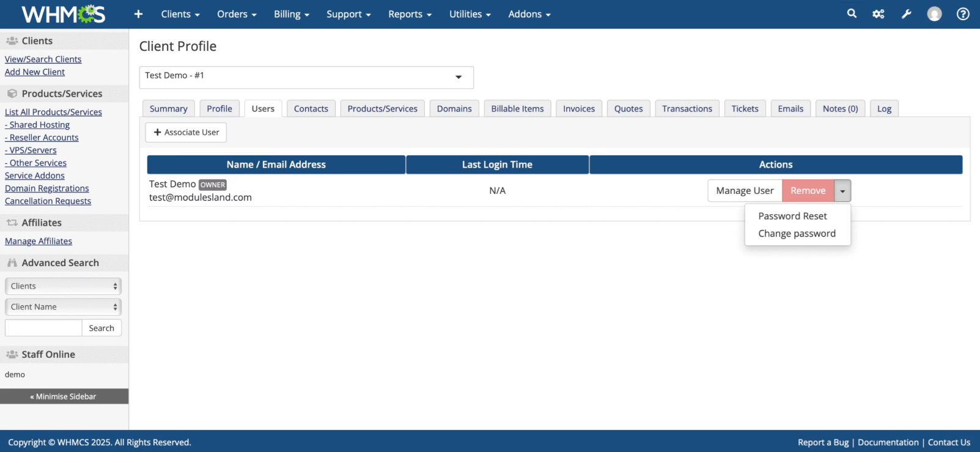Viewport: 980px width, 452px height.
Task: Click the automation gears icon
Action: point(879,14)
